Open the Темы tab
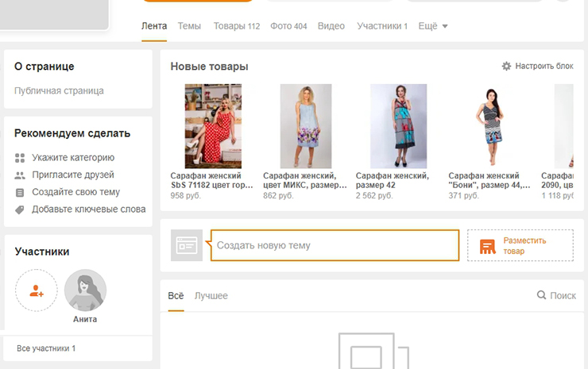The height and width of the screenshot is (369, 588). tap(189, 26)
